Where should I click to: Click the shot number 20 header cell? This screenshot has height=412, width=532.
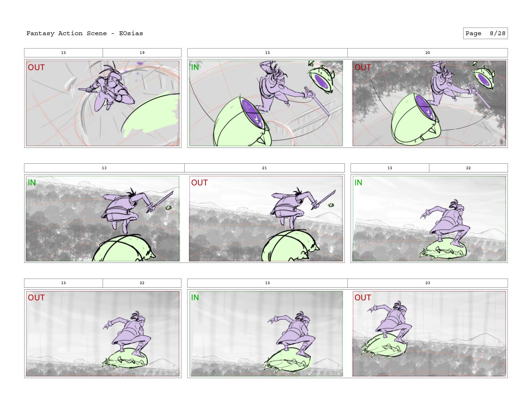pos(427,53)
